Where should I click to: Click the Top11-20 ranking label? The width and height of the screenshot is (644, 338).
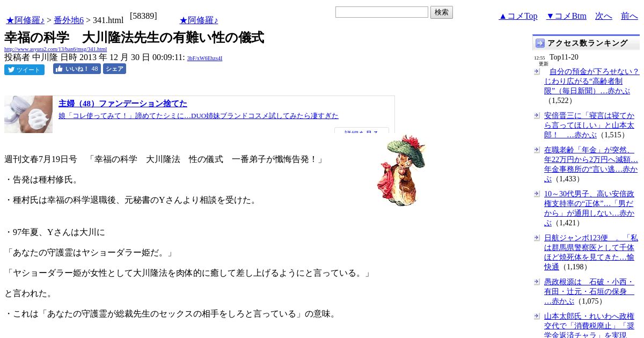tap(564, 57)
